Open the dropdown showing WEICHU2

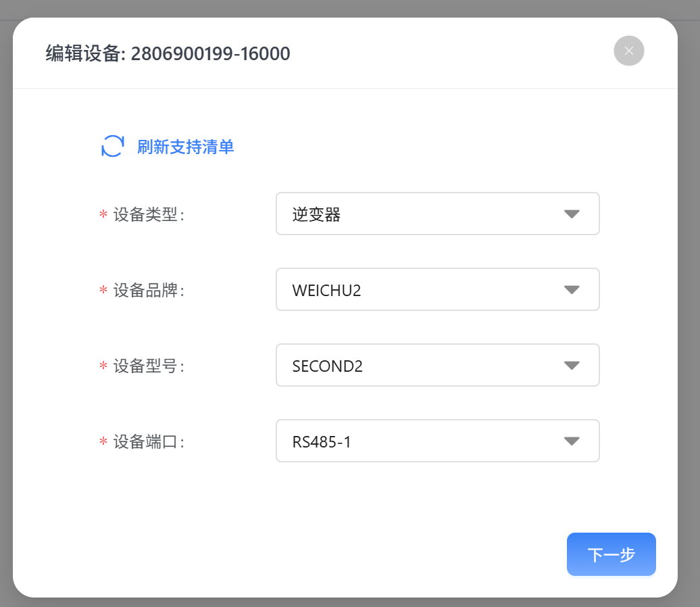(x=419, y=290)
